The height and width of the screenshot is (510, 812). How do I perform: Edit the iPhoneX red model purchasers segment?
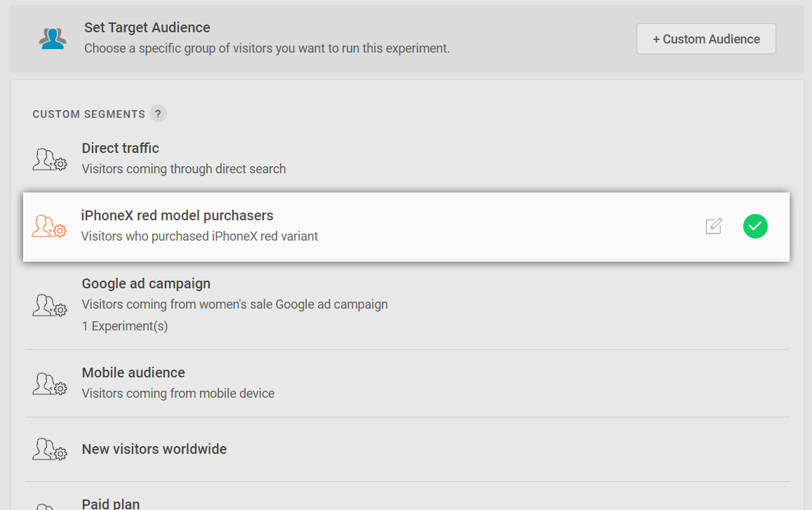713,226
